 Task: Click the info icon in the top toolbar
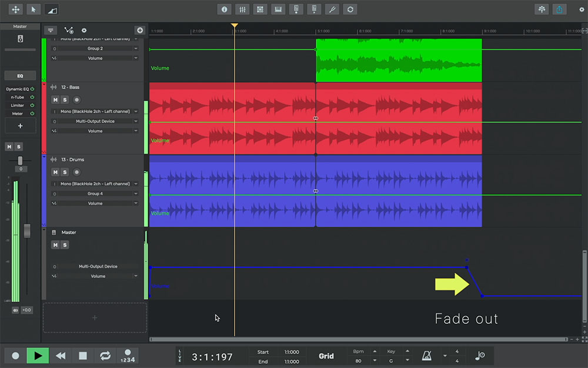pyautogui.click(x=223, y=9)
